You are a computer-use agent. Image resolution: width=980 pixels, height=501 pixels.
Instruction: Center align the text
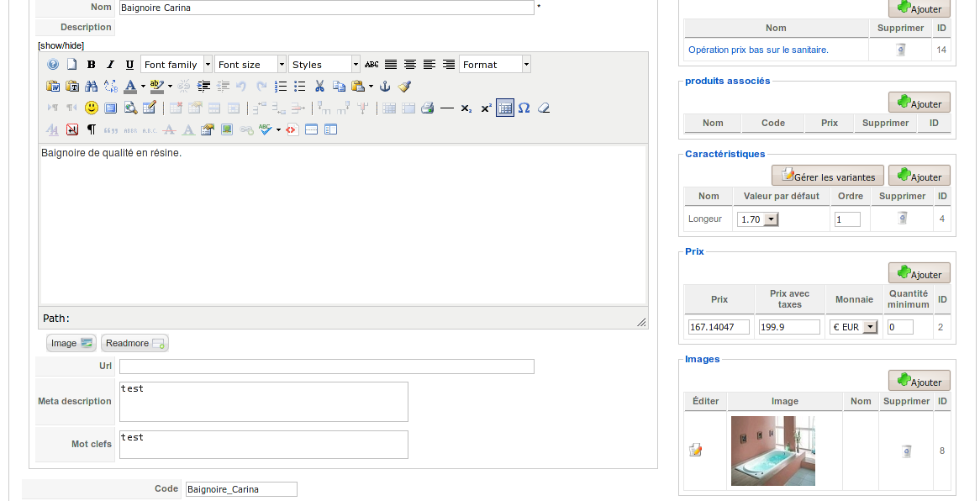click(410, 65)
